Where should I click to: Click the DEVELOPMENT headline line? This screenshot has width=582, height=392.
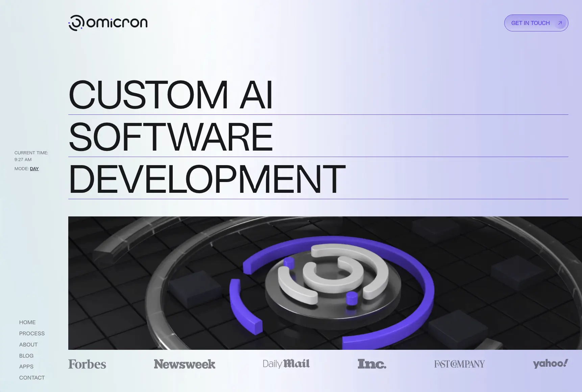207,179
